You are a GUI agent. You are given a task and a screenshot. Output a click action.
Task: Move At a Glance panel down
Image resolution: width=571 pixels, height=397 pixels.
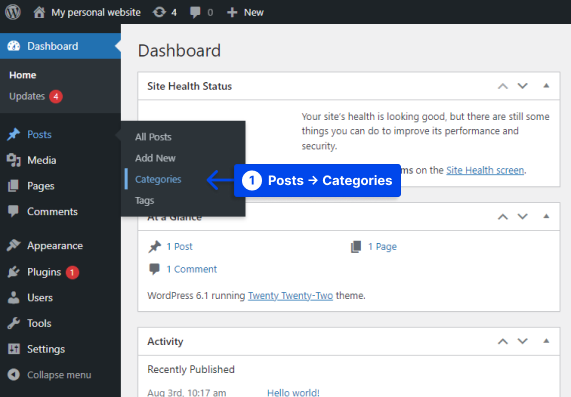523,216
